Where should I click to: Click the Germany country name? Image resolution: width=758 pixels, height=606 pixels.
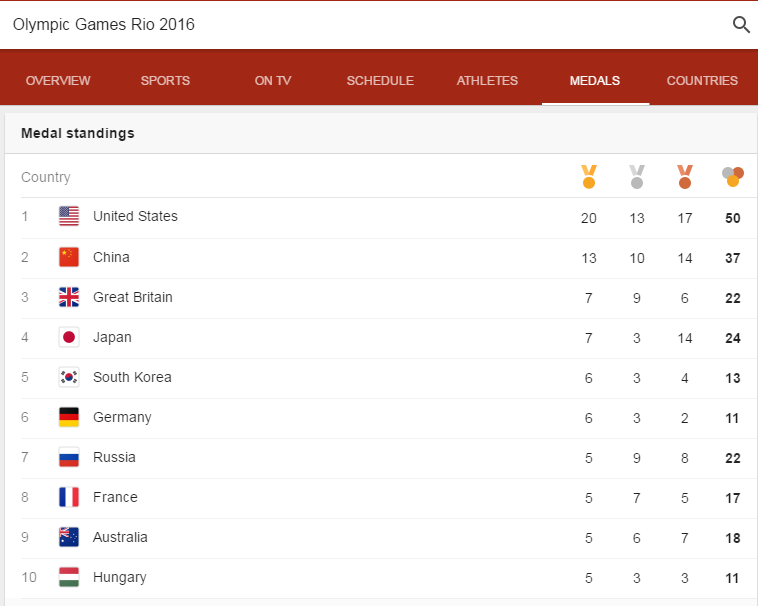point(122,417)
